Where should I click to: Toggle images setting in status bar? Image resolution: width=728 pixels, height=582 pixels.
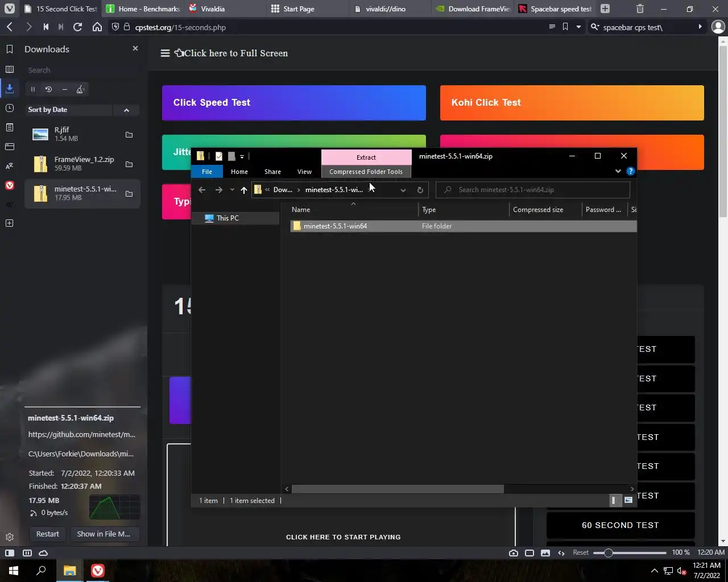pos(545,552)
